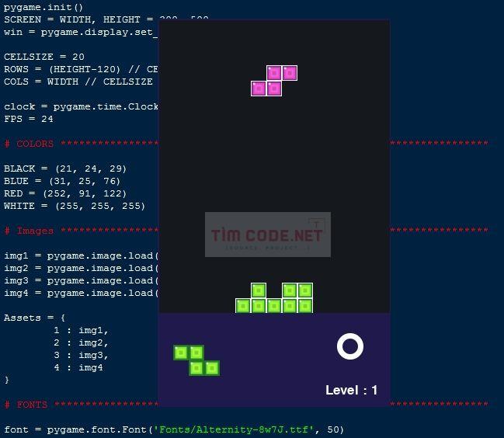Click the 'BLACK = (21, 24, 29)' line
Viewport: 504px width, 438px height.
click(65, 169)
